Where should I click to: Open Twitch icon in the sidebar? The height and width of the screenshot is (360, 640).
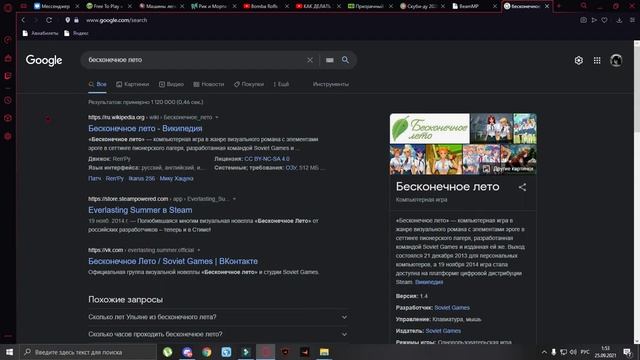pyautogui.click(x=8, y=76)
